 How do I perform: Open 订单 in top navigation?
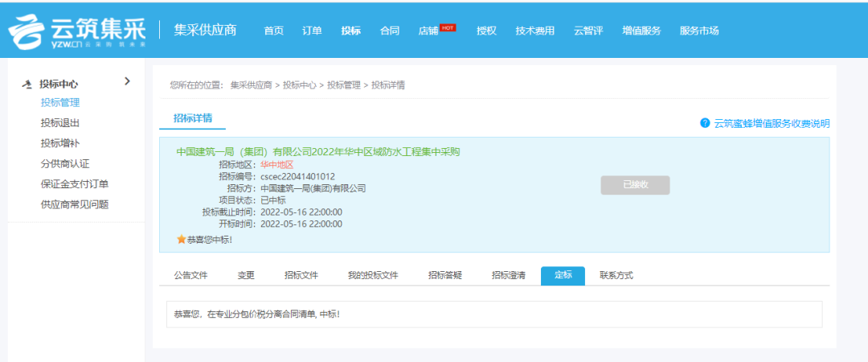tap(312, 31)
